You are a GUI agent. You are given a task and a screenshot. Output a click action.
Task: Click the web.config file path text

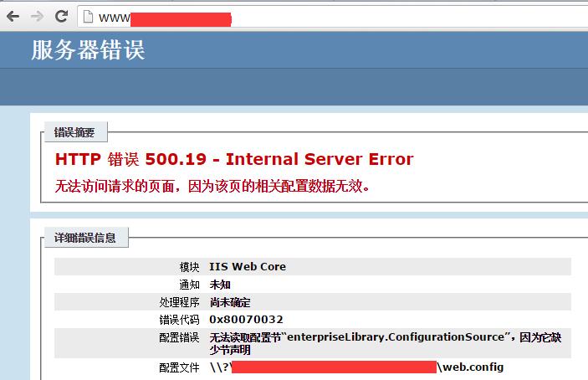click(x=471, y=367)
